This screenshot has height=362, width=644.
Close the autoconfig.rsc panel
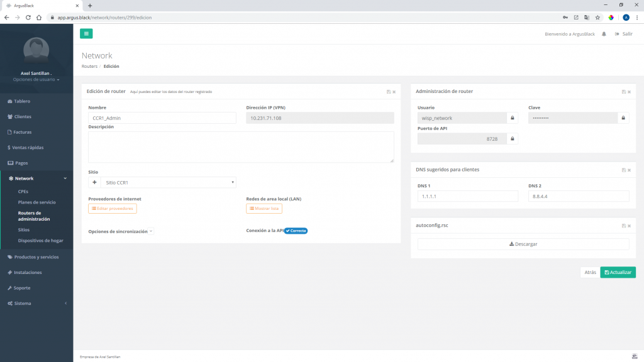629,226
